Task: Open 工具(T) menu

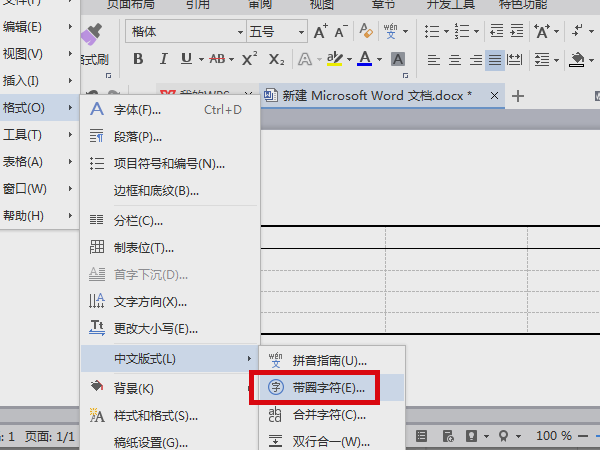Action: coord(39,135)
